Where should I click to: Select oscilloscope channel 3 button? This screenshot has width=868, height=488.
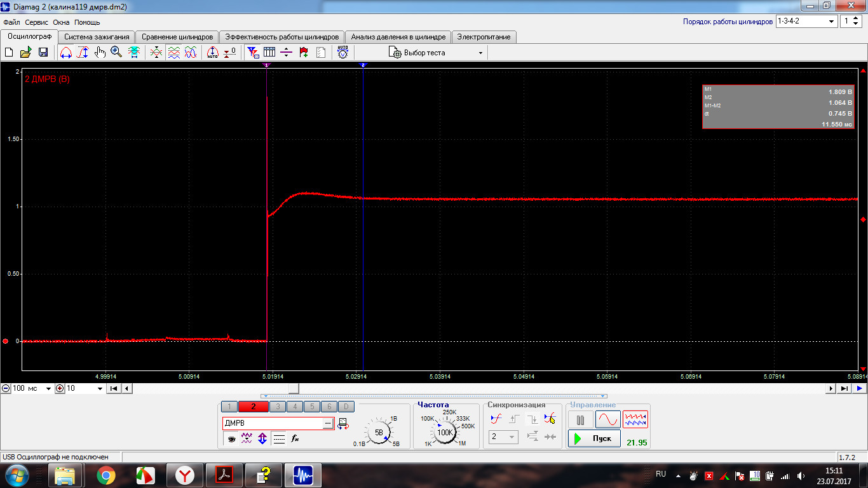point(278,407)
